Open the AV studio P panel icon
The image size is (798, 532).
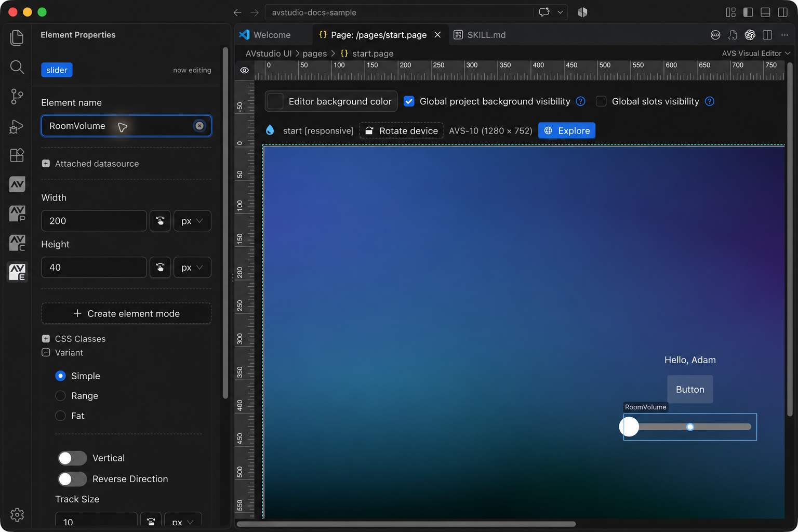click(x=17, y=214)
